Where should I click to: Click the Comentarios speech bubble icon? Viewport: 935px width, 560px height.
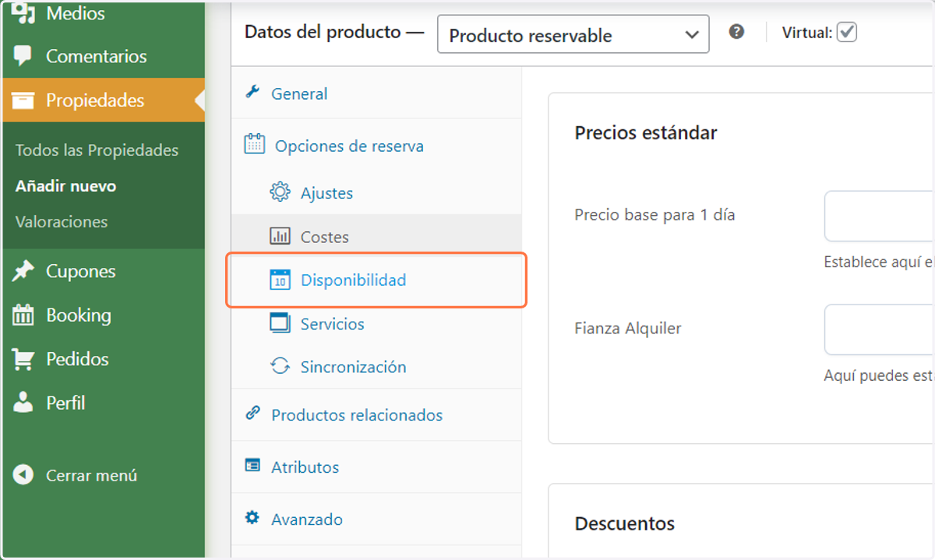tap(23, 56)
